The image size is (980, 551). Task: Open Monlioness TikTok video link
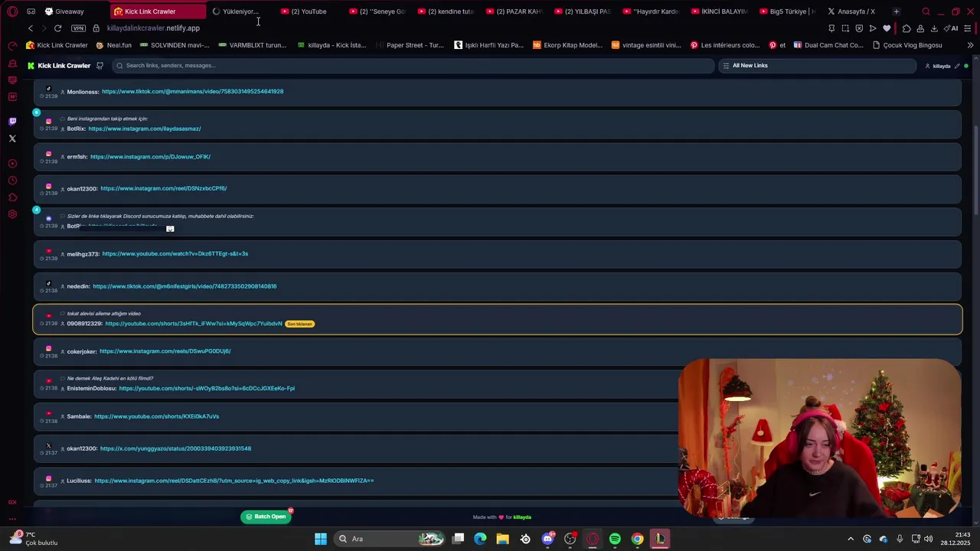(192, 92)
